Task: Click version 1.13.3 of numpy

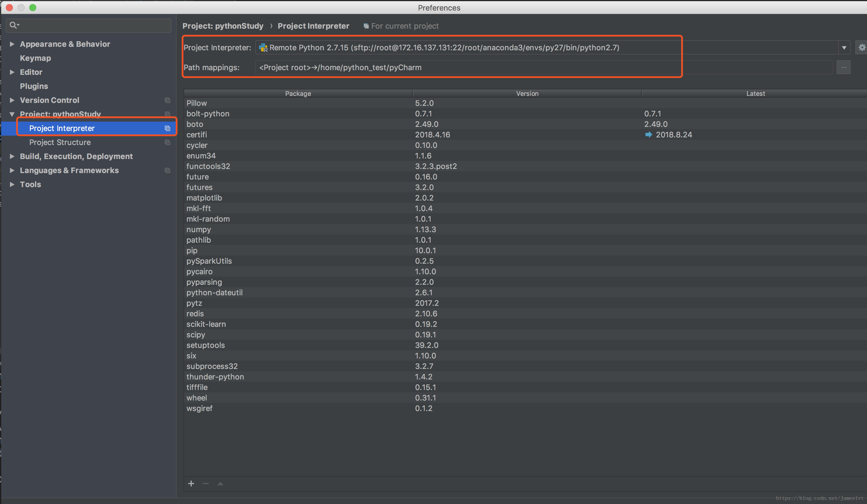Action: click(425, 229)
